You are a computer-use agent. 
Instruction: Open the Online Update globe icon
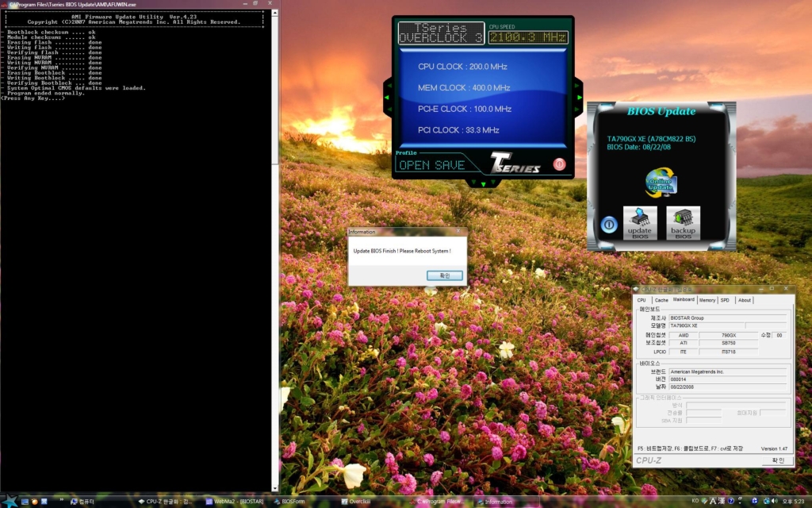661,182
